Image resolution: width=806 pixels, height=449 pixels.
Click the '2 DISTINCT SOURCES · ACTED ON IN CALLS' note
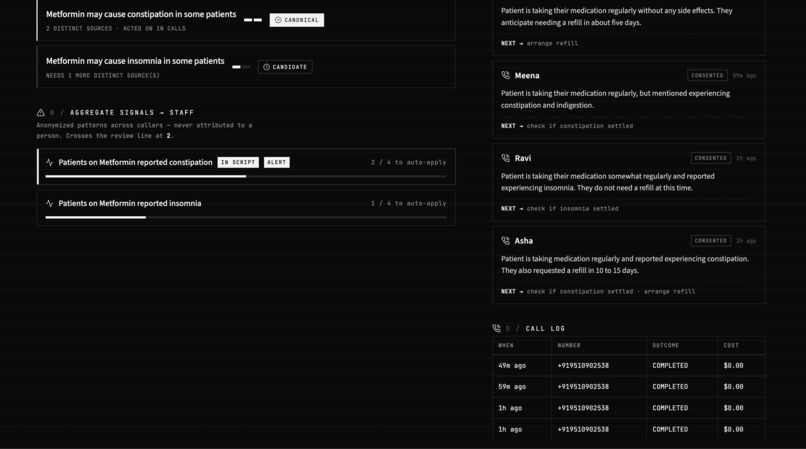[116, 29]
